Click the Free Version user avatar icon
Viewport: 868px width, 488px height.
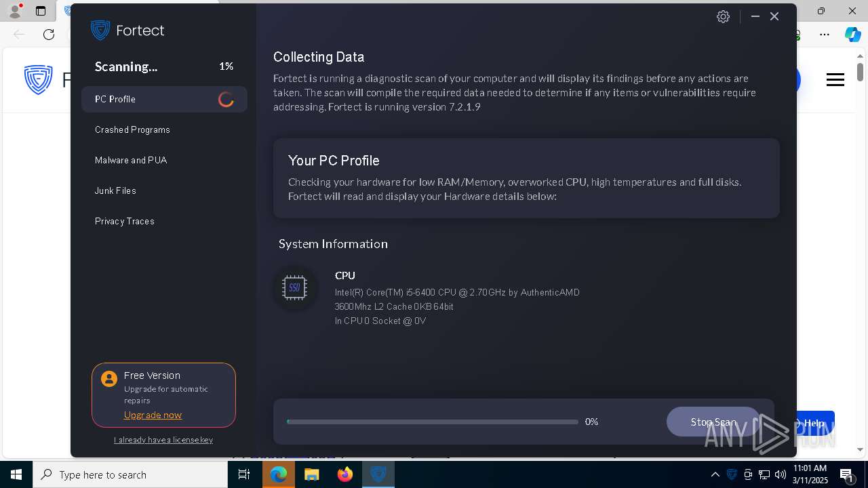pyautogui.click(x=109, y=379)
